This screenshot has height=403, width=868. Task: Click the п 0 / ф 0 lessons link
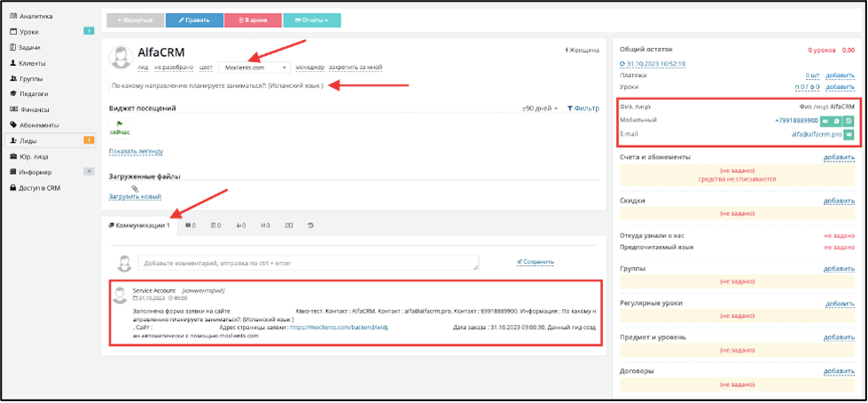pos(809,87)
